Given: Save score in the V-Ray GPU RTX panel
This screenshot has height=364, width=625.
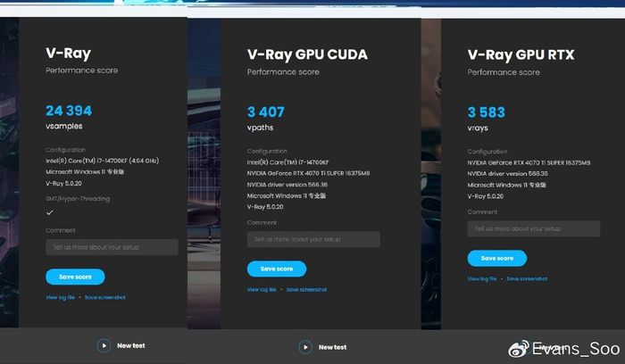Looking at the screenshot, I should (x=497, y=258).
